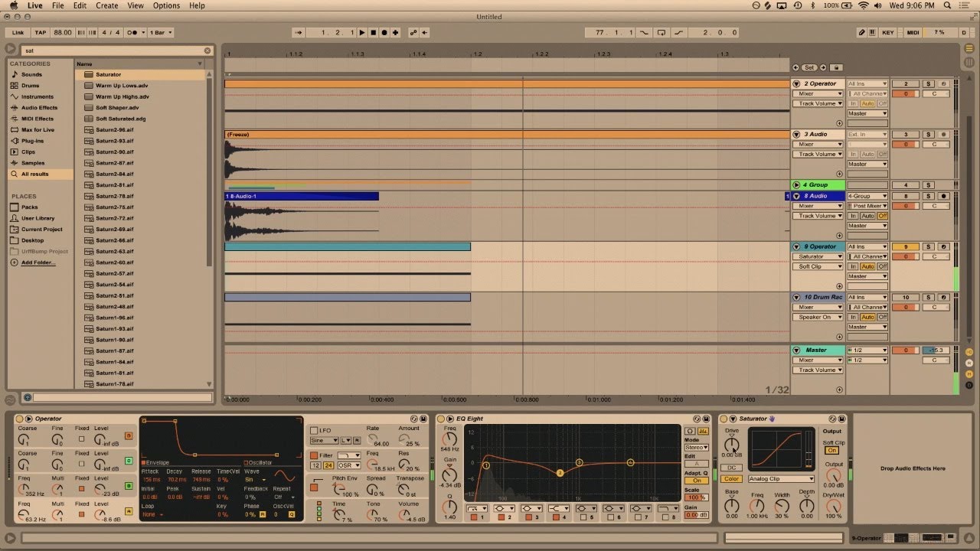Click the Sounds category icon
Screen dimensions: 980x551
[14, 74]
